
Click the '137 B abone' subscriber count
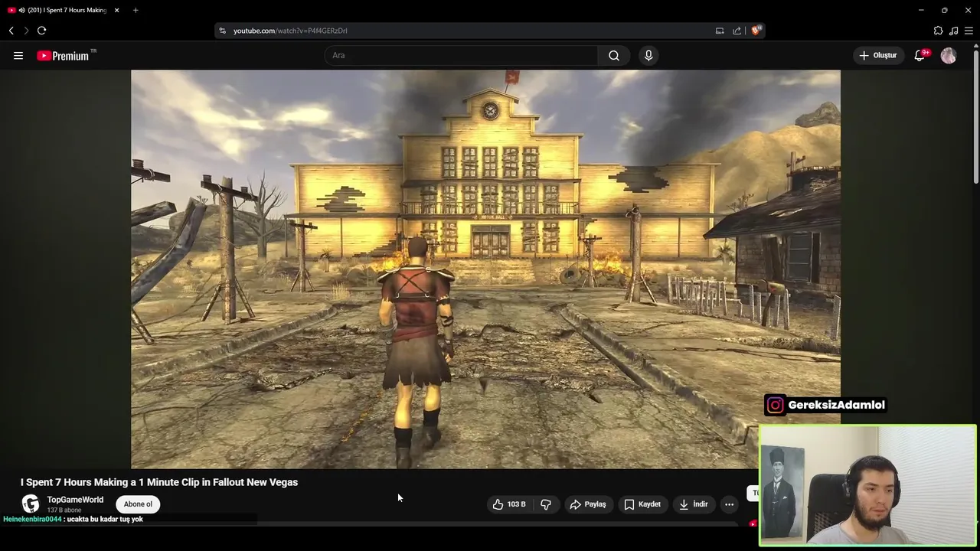pos(64,510)
